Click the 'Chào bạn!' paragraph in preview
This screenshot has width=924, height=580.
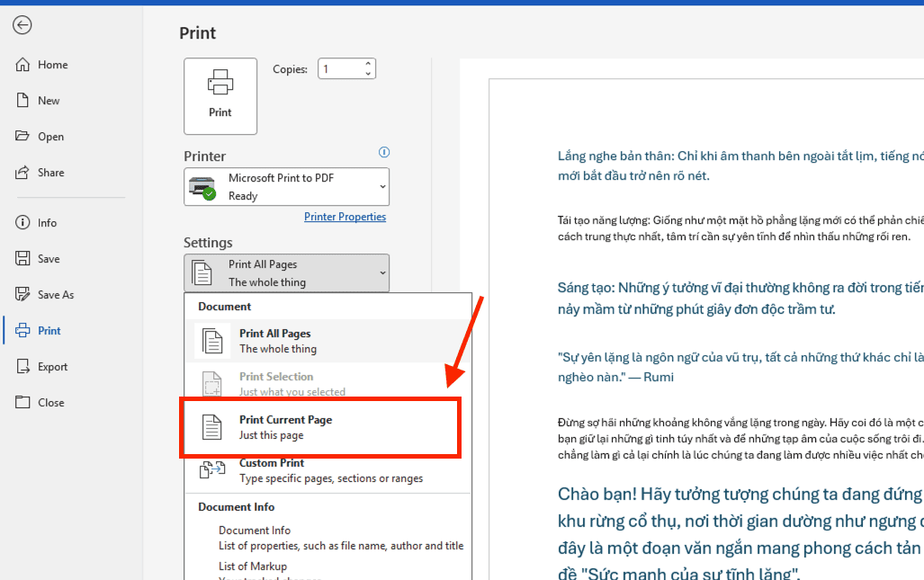pos(740,533)
